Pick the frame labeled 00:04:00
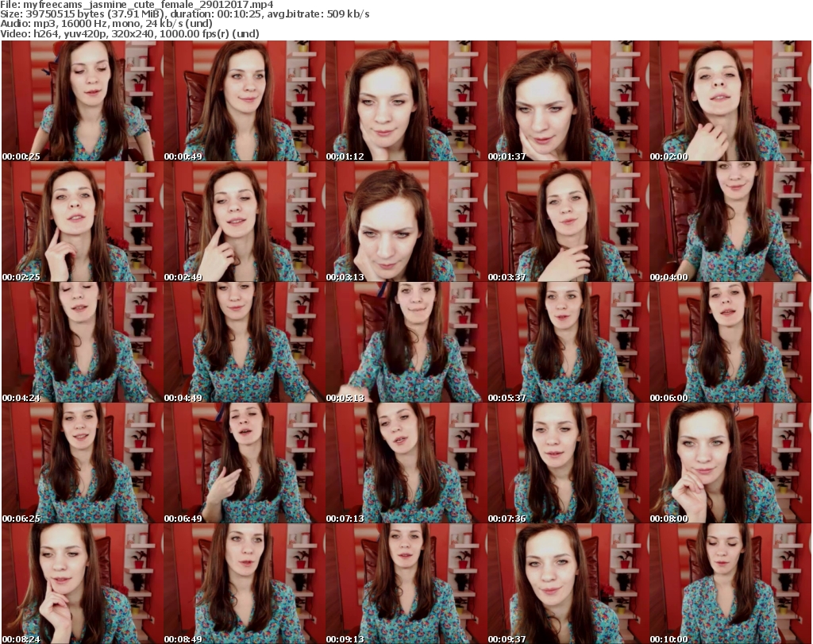 tap(730, 222)
